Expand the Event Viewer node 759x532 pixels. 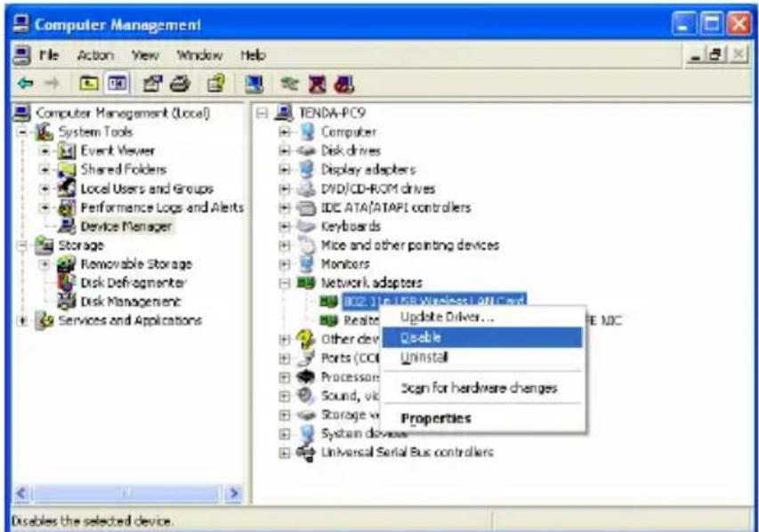coord(44,151)
